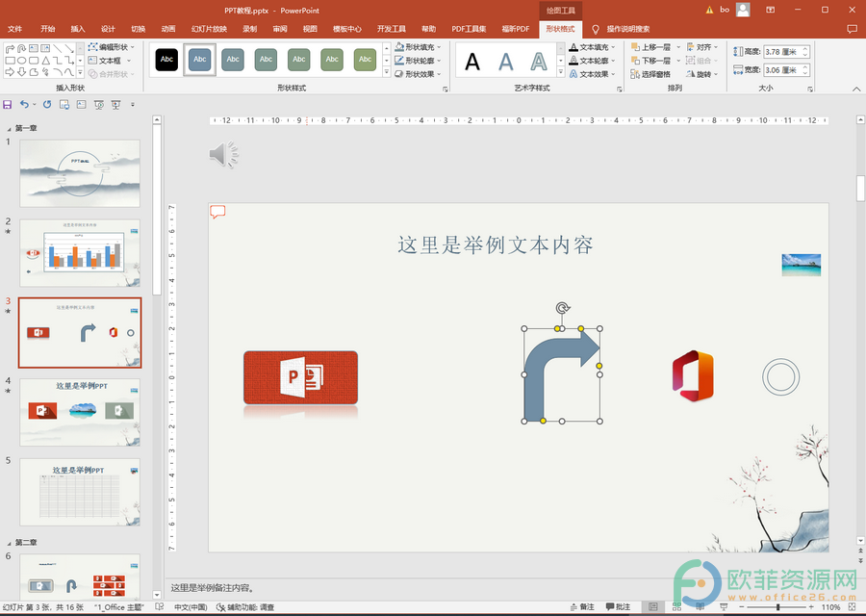The height and width of the screenshot is (616, 866).
Task: Select the down arrow shape in gallery
Action: point(21,72)
